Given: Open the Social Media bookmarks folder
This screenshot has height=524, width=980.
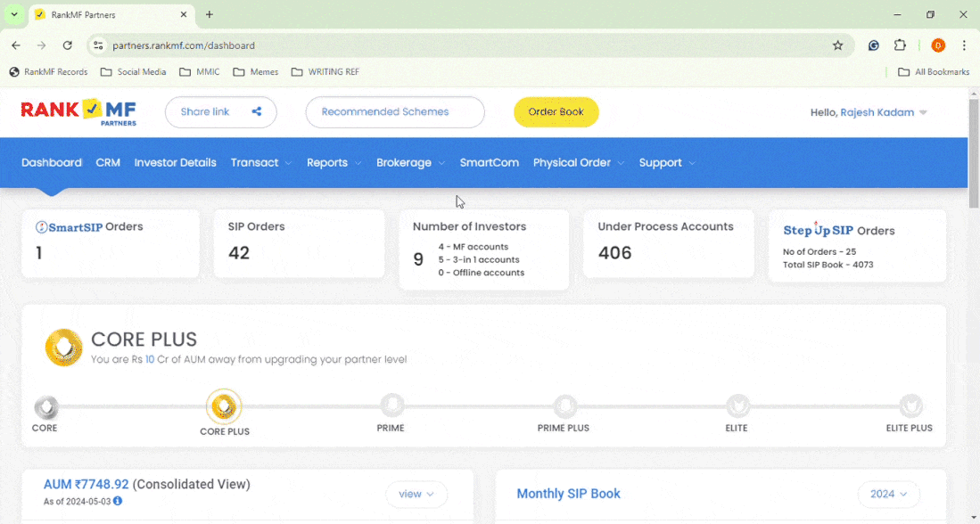Looking at the screenshot, I should pos(134,72).
